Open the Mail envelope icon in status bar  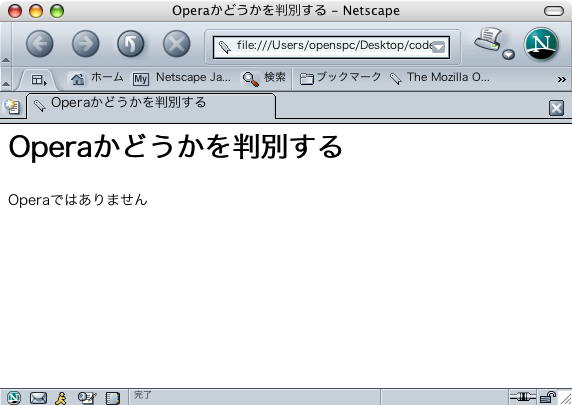pos(38,398)
